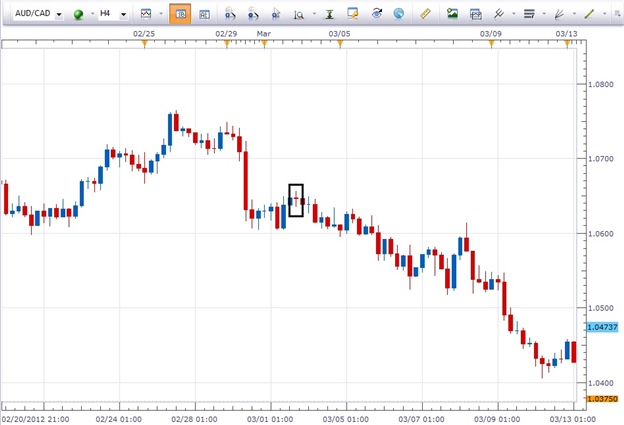This screenshot has height=425, width=624.
Task: Click the blue globe icon
Action: point(399,14)
